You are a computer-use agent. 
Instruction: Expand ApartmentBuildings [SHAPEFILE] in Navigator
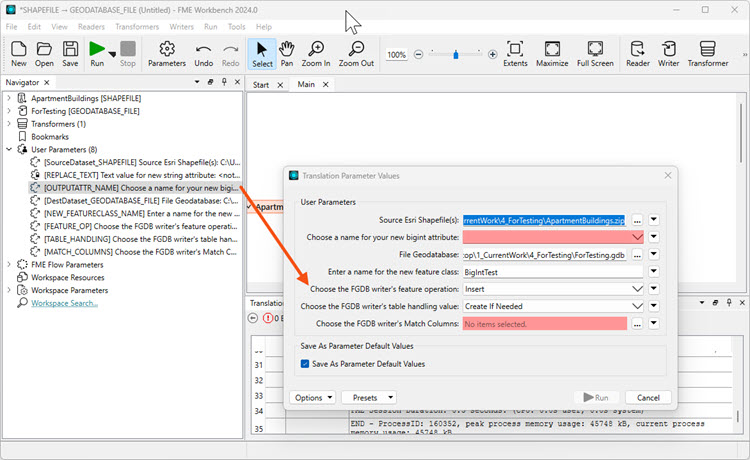[9, 98]
